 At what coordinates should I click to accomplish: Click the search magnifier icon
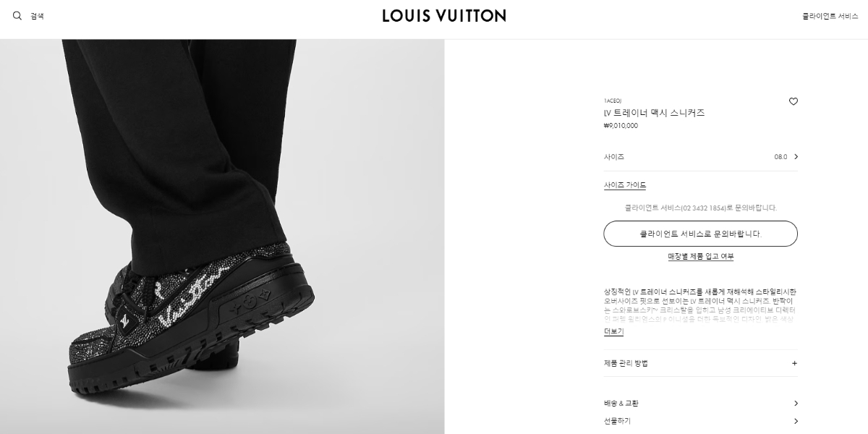pyautogui.click(x=17, y=15)
